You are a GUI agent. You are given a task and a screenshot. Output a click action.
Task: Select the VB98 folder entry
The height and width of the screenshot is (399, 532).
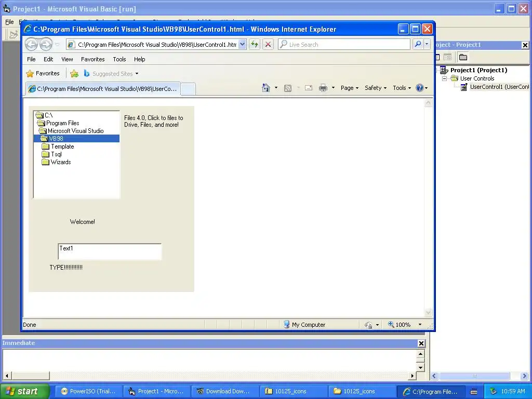[x=77, y=138]
